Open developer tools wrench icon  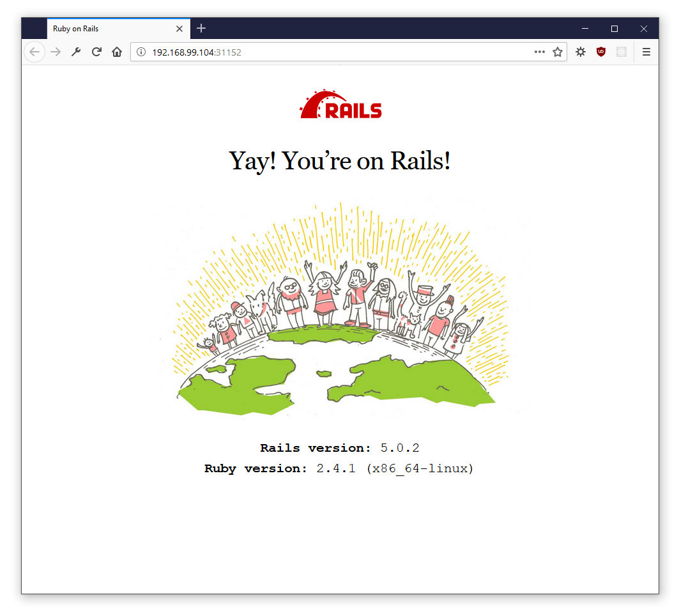[76, 52]
